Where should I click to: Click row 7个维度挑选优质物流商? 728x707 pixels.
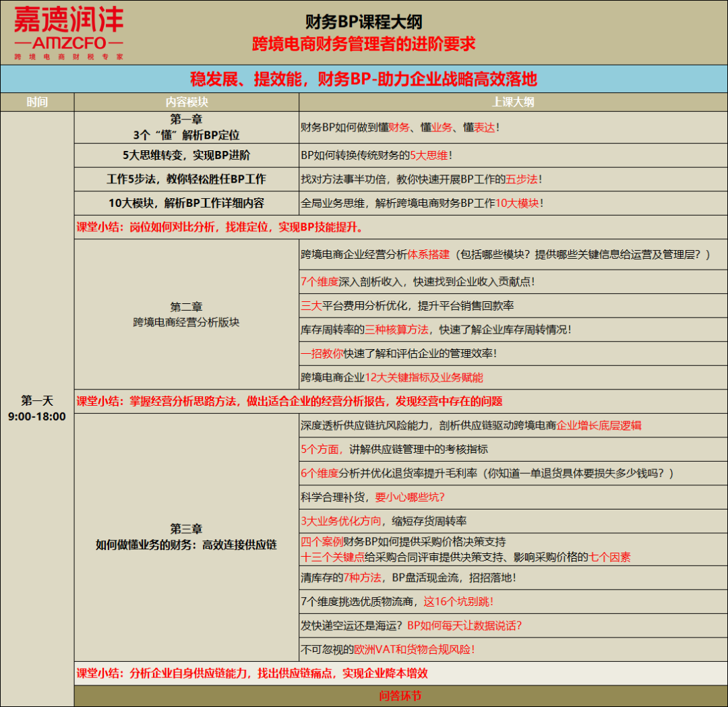513,602
